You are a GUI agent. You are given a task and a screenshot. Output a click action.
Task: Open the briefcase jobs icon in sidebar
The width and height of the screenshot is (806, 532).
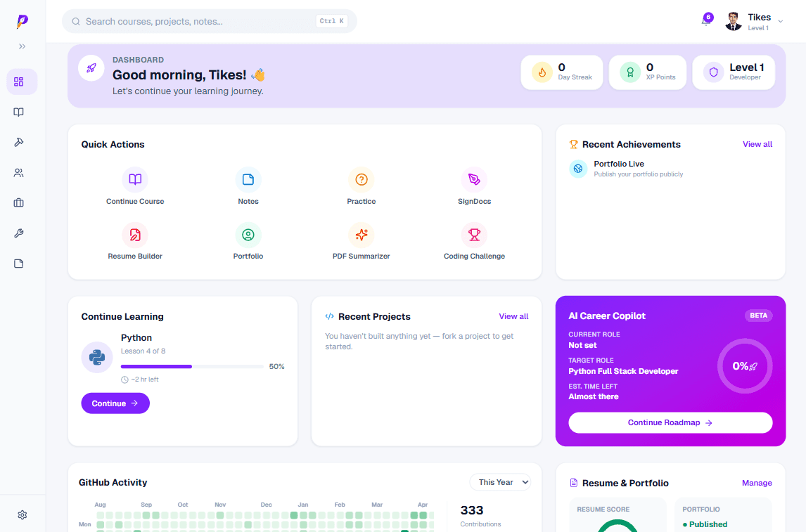tap(19, 203)
